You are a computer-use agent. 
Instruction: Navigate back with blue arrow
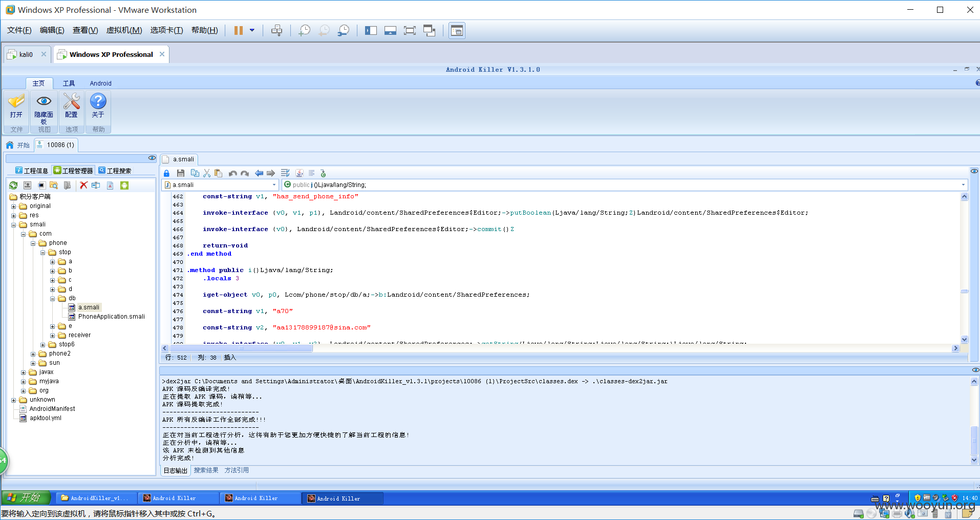(259, 173)
